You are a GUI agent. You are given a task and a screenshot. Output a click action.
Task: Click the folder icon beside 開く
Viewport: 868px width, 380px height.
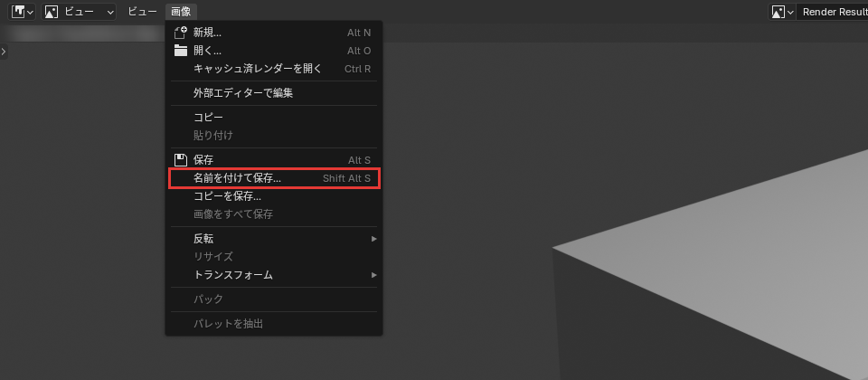(181, 51)
